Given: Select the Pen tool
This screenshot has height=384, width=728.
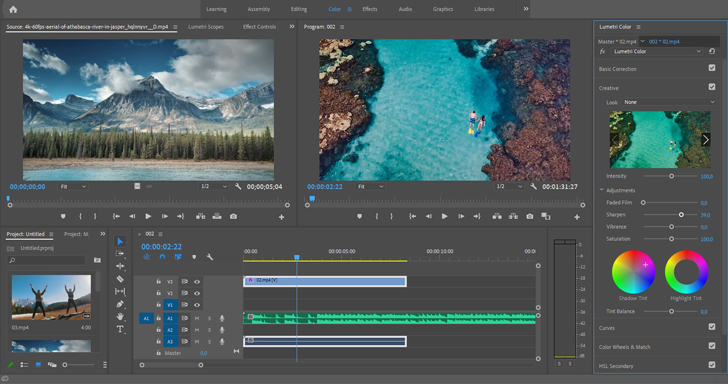Looking at the screenshot, I should (x=120, y=304).
